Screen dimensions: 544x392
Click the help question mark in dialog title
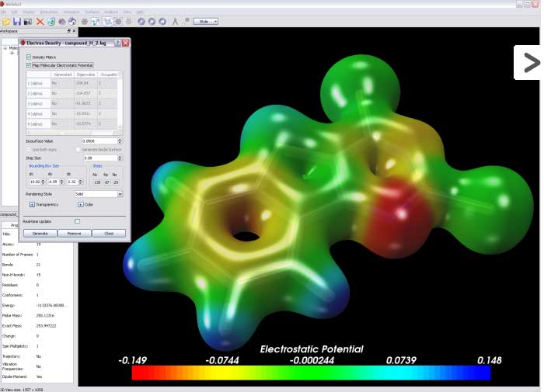(x=117, y=44)
